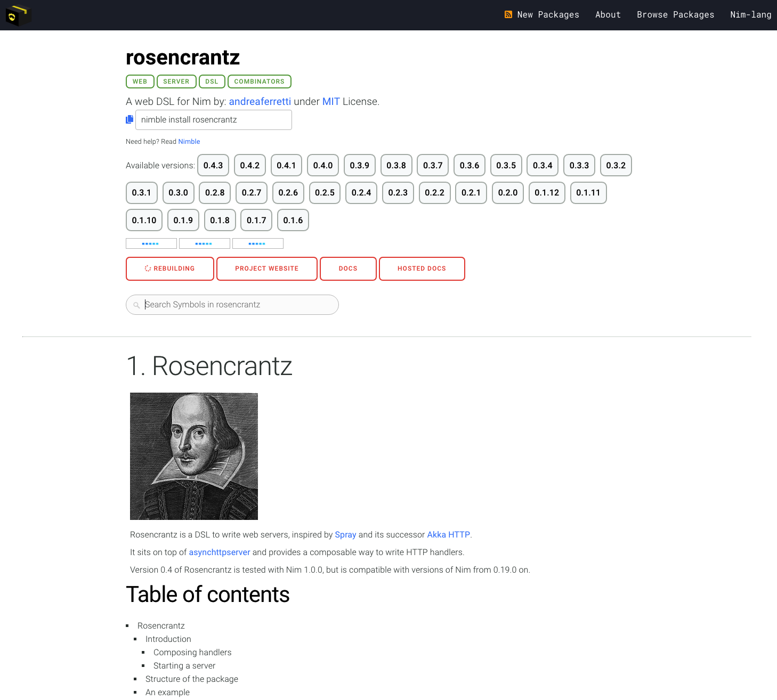The height and width of the screenshot is (700, 777).
Task: Select version 0.1.8
Action: tap(220, 220)
